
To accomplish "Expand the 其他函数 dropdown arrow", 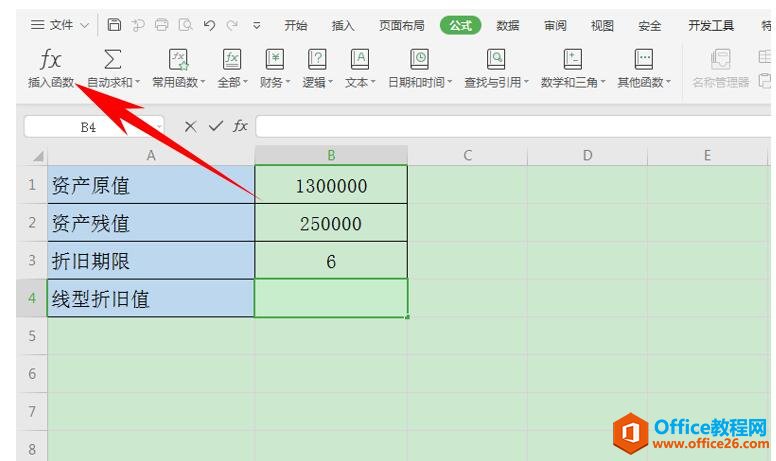I will (x=668, y=82).
